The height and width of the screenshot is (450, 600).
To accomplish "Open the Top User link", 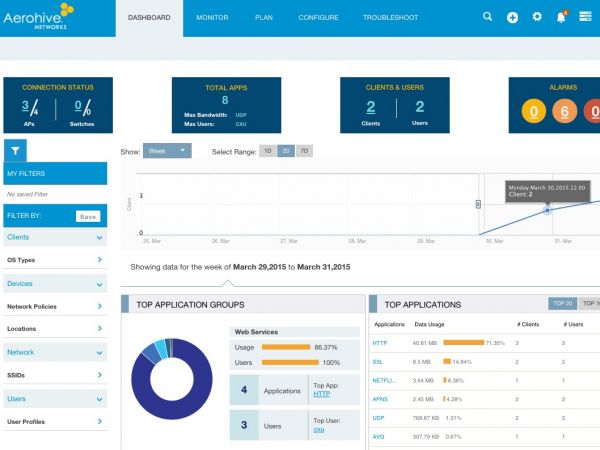I will click(319, 430).
